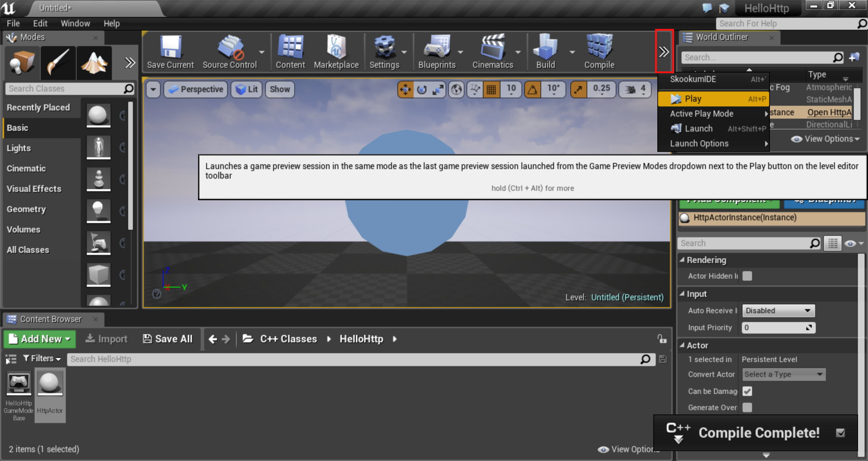The image size is (868, 461).
Task: Open the Auto Receive Input Disabled dropdown
Action: pyautogui.click(x=778, y=310)
